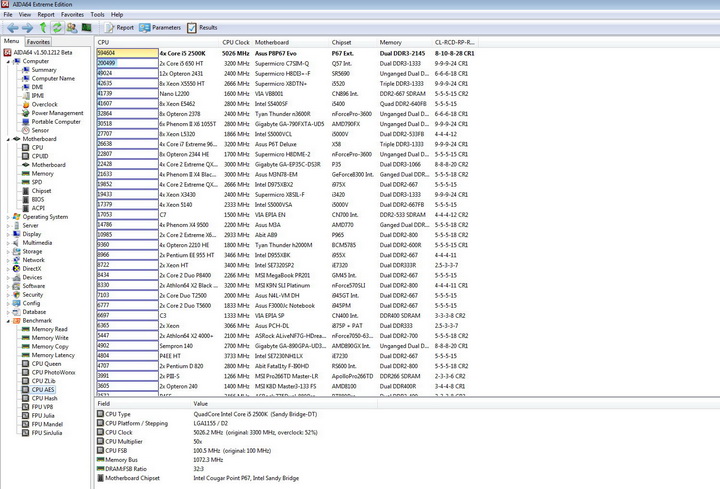Select Chipset tree item

click(41, 191)
